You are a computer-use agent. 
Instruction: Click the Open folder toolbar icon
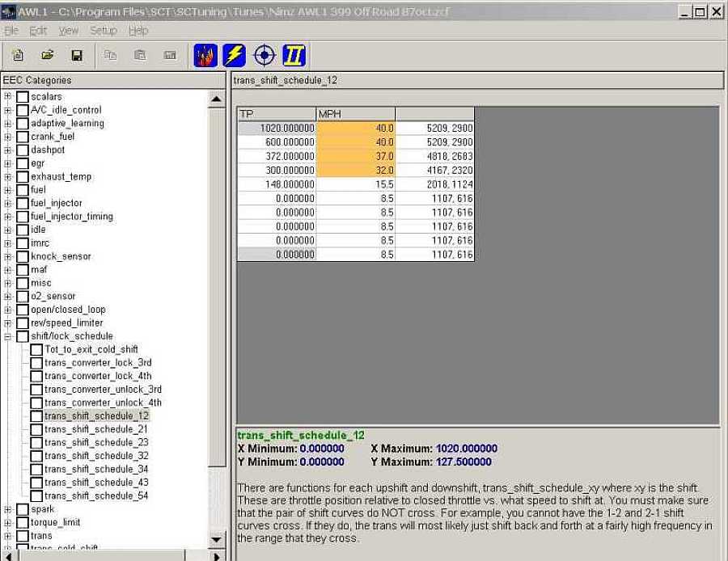tap(48, 55)
